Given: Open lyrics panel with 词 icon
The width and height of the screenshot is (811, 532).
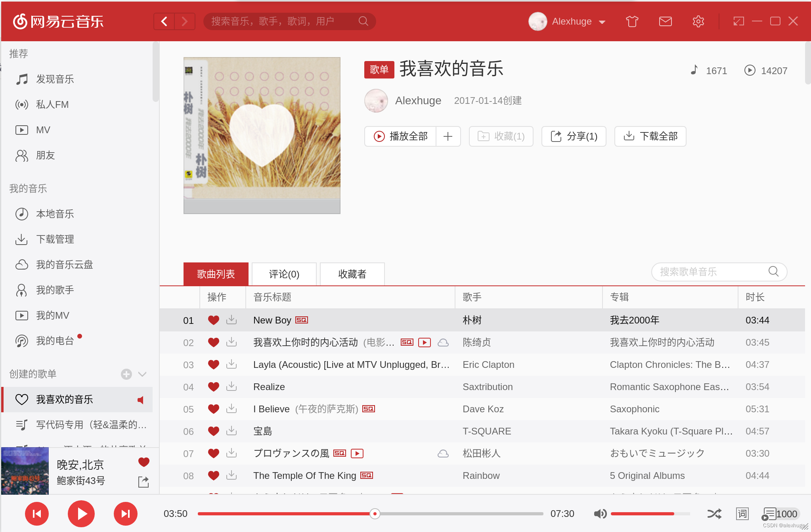Looking at the screenshot, I should (742, 514).
